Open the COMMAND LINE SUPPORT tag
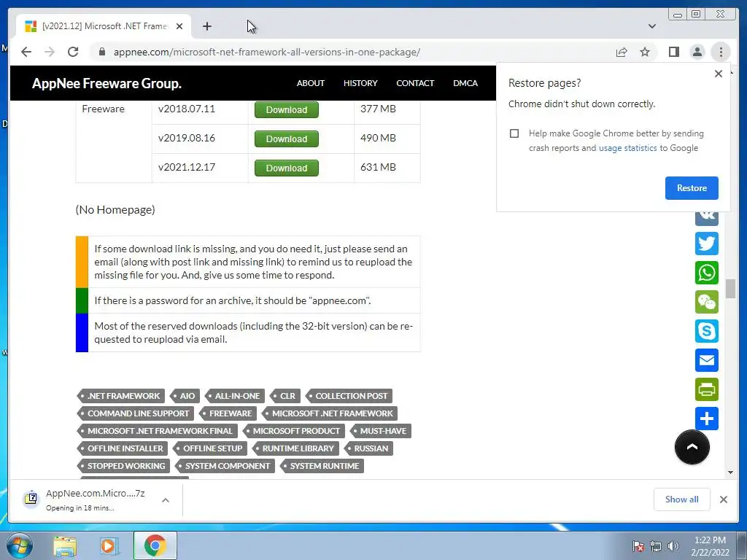747x560 pixels. click(x=135, y=413)
